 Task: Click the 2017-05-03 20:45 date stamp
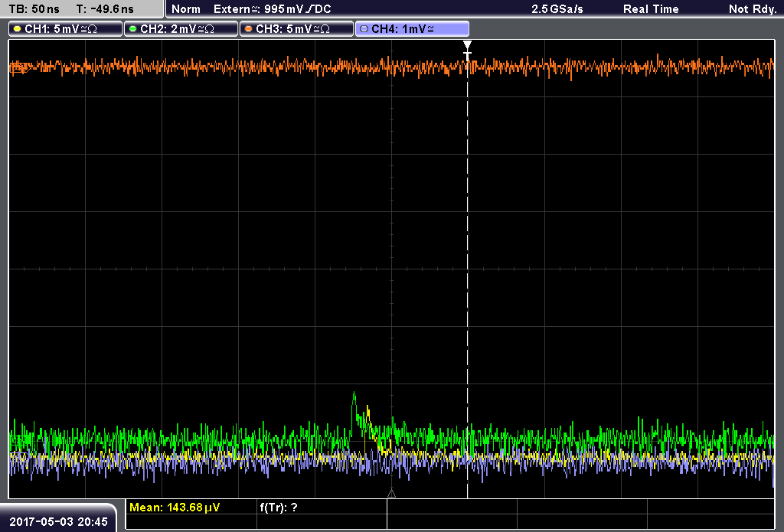pyautogui.click(x=58, y=522)
